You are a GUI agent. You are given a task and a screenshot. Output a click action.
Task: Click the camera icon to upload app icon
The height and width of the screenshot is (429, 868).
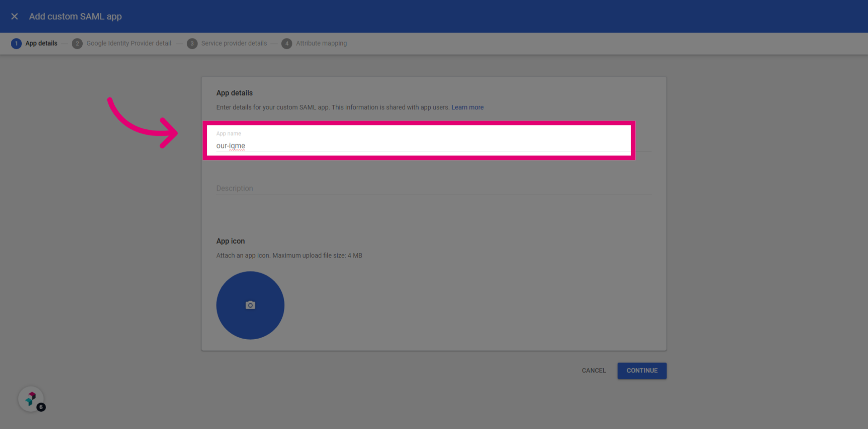250,305
